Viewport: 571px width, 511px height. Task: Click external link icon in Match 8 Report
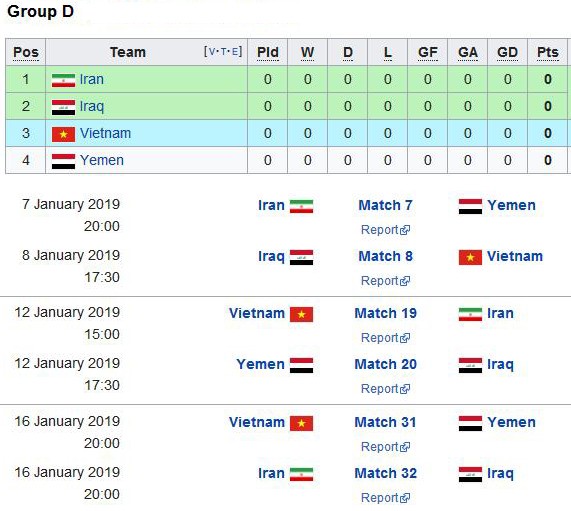point(405,281)
